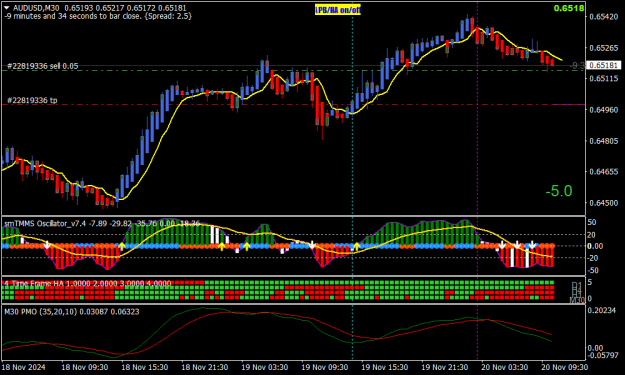Click the D1 timeframe label in HA panel
625x375 pixels.
(x=577, y=285)
